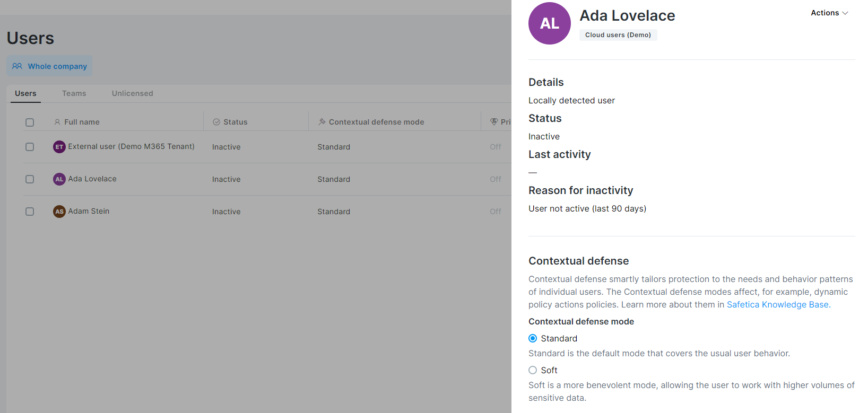
Task: Switch to the Teams tab
Action: [x=74, y=93]
